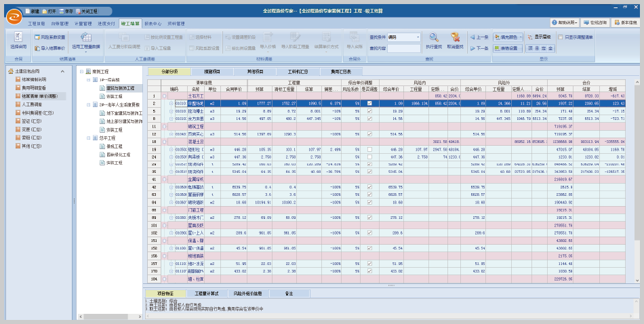Check the 是否调整 box in row 19
The height and width of the screenshot is (324, 644).
coord(369,148)
